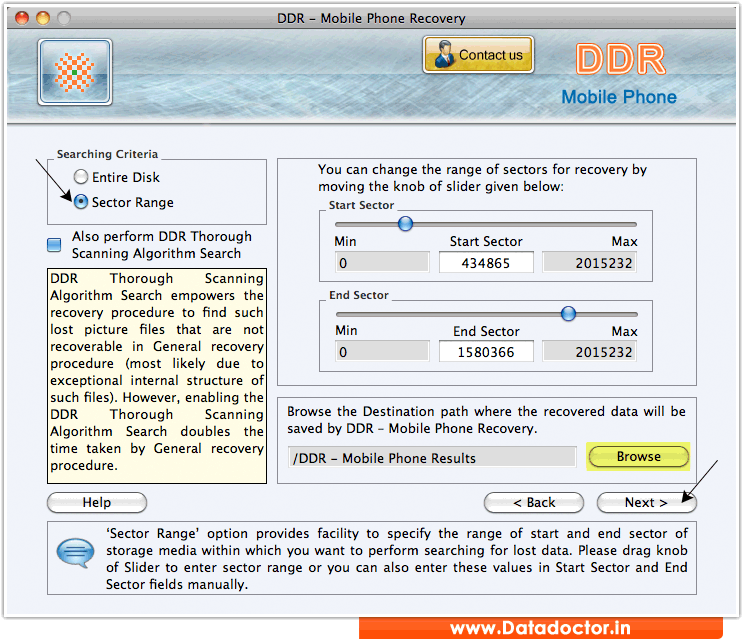The width and height of the screenshot is (743, 639).
Task: Click the End Sector Min field
Action: click(x=382, y=352)
